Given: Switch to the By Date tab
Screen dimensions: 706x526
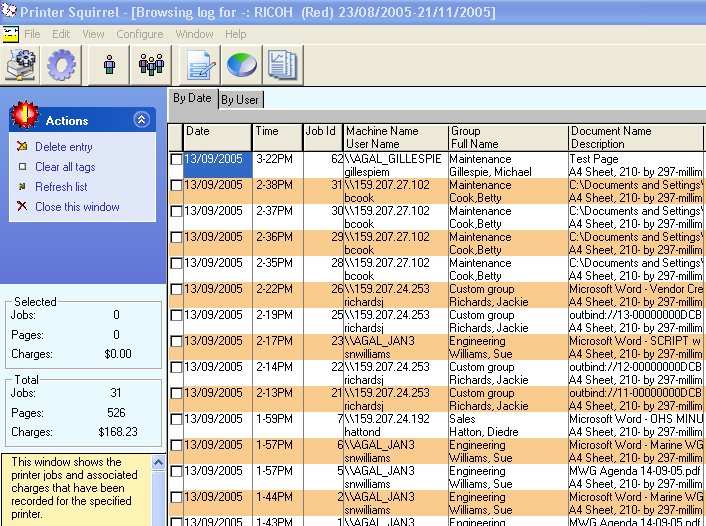Looking at the screenshot, I should click(192, 98).
